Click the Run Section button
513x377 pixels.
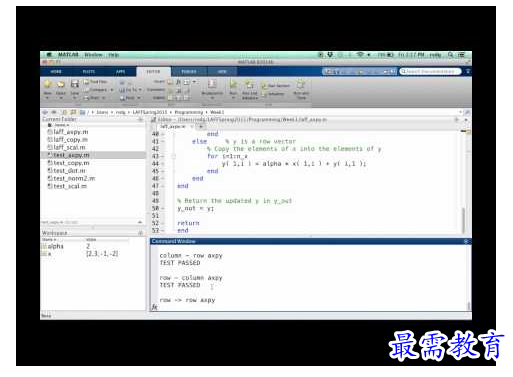275,86
